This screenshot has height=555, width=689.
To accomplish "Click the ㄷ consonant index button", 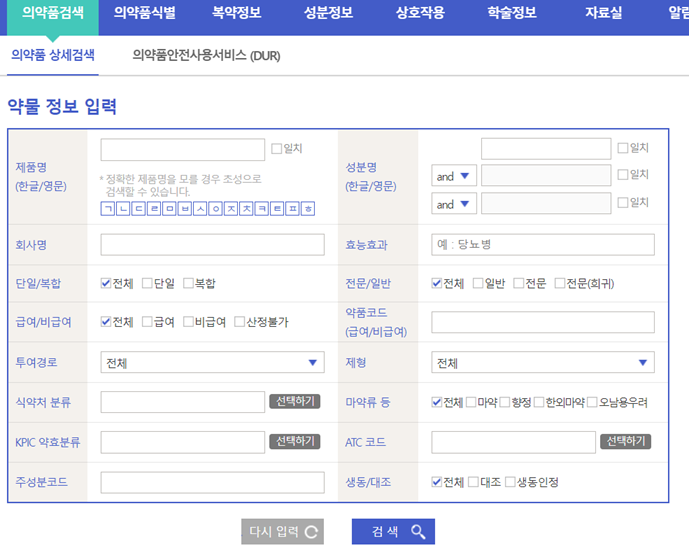I will point(139,209).
